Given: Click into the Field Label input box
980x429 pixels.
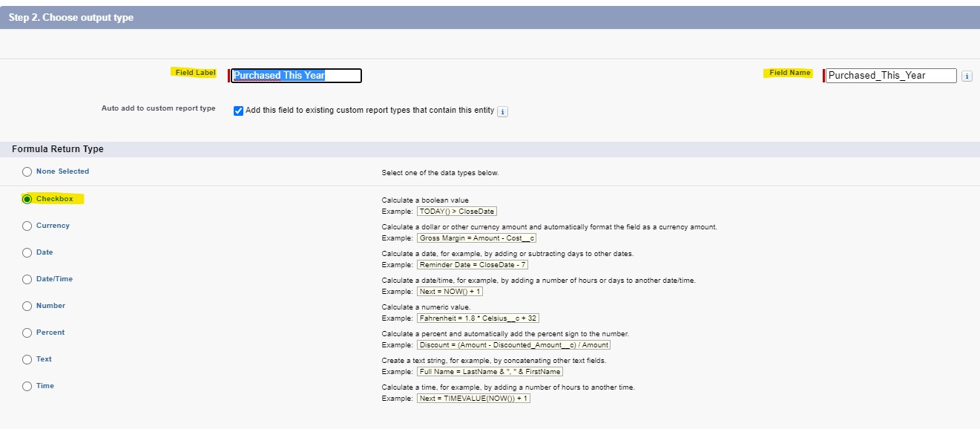Looking at the screenshot, I should pos(295,76).
